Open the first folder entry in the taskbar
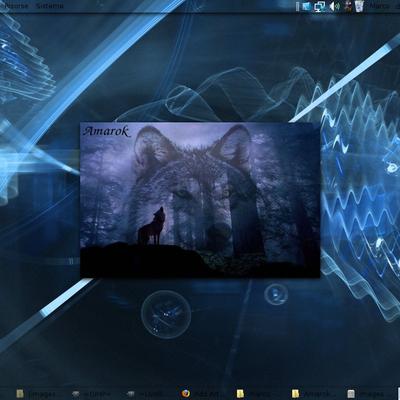Image resolution: width=400 pixels, height=400 pixels. click(x=36, y=394)
